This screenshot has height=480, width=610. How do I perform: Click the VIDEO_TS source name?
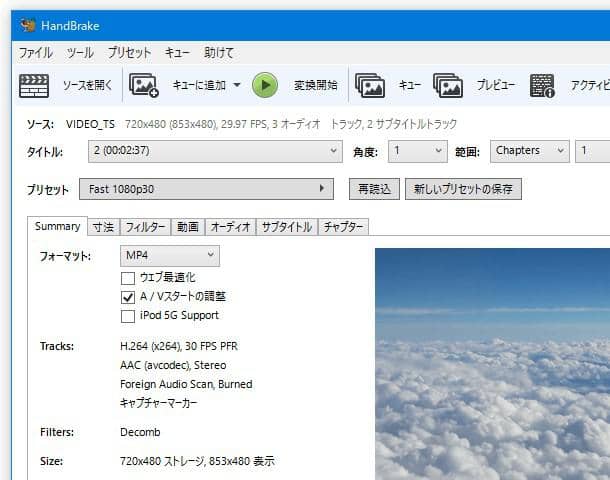click(90, 124)
